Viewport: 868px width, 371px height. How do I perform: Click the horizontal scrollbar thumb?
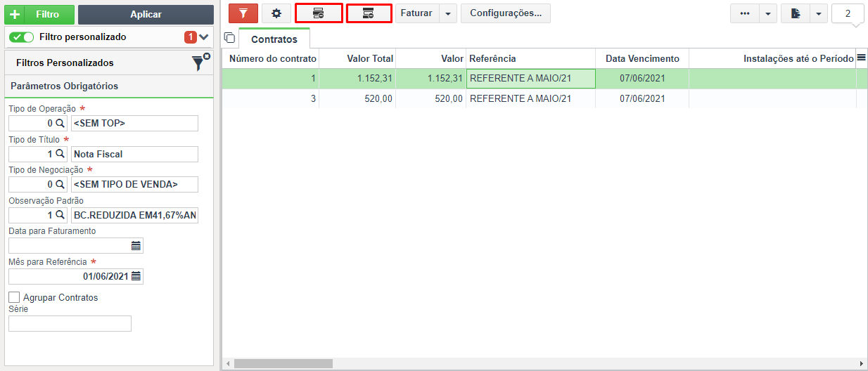point(283,363)
